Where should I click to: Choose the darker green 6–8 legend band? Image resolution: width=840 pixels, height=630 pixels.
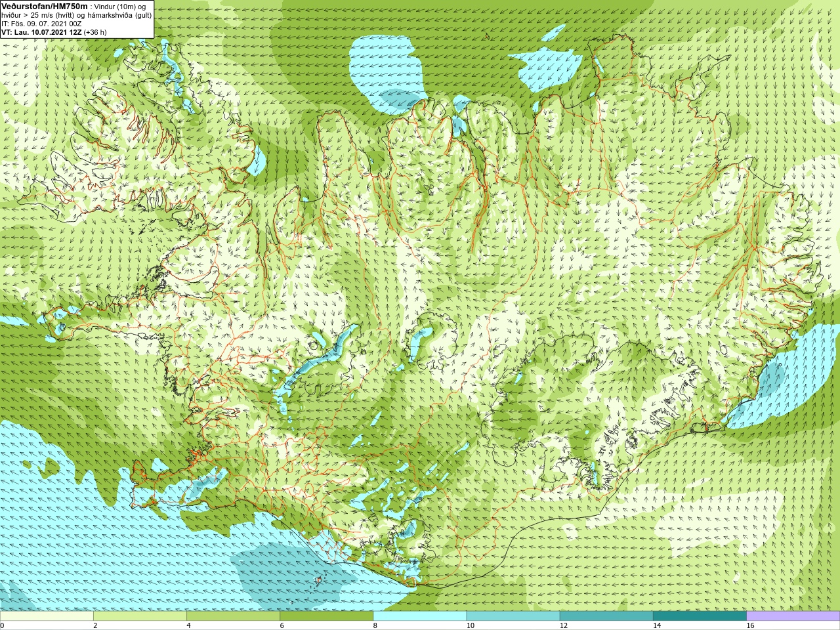[326, 616]
